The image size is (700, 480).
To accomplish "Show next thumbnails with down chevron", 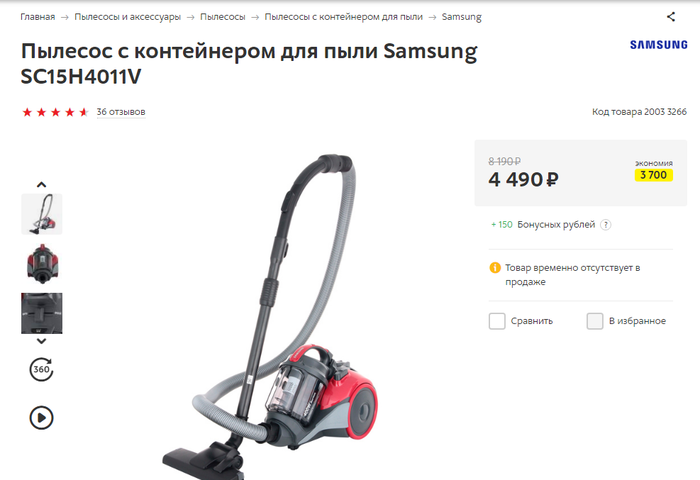I will [42, 341].
